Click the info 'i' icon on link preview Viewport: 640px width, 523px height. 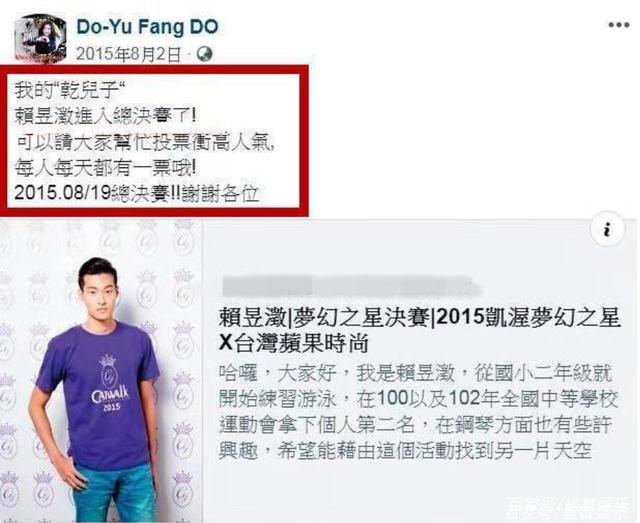608,229
